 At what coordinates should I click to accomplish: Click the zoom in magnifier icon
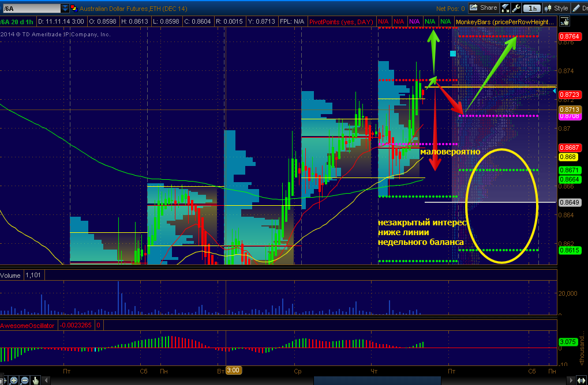[14, 380]
